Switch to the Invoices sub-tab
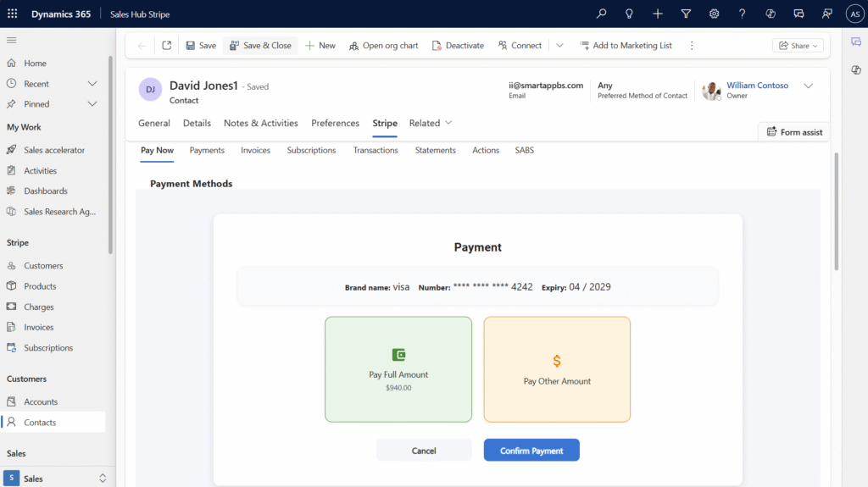The image size is (868, 487). (255, 150)
